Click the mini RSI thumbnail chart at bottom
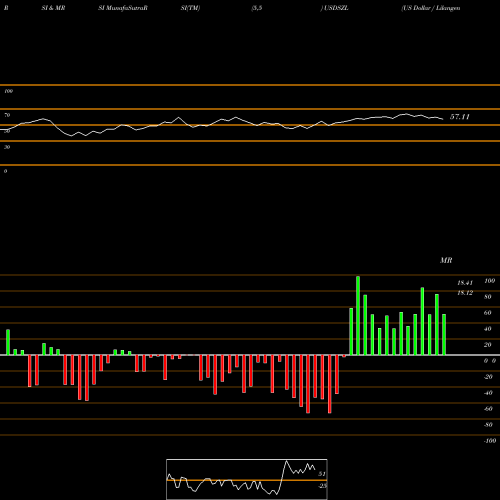The height and width of the screenshot is (500, 500). (x=247, y=479)
